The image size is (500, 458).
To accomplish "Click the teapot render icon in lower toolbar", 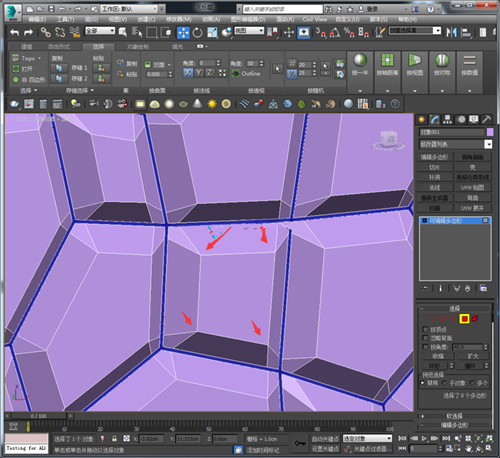I will (x=14, y=104).
